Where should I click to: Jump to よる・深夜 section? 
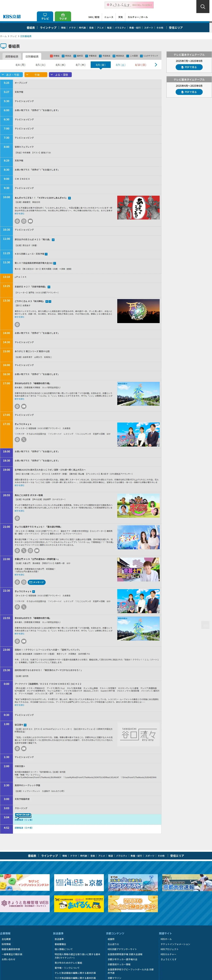[60, 75]
